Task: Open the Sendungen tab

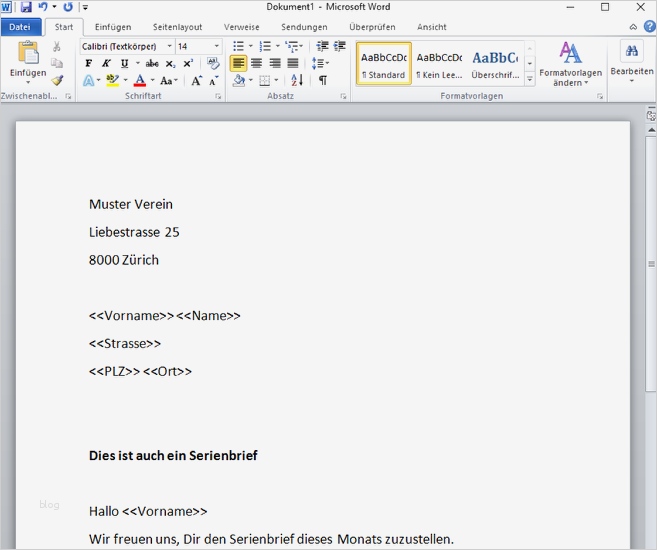Action: tap(304, 27)
